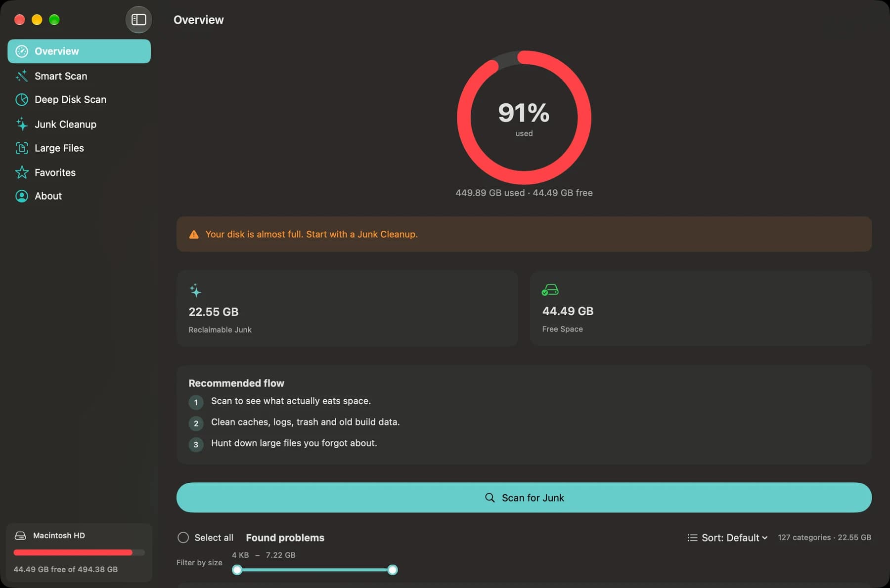
Task: Click the Macintosh HD usage bar
Action: click(x=79, y=552)
